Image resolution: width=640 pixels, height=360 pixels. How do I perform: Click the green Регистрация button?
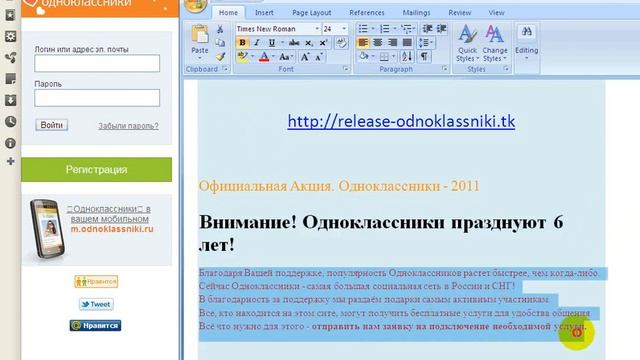click(x=96, y=169)
